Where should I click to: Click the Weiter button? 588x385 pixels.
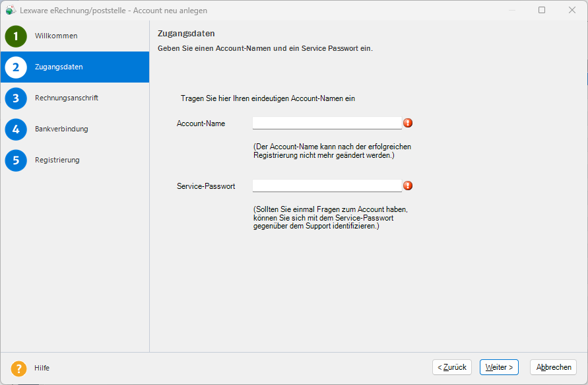(499, 367)
